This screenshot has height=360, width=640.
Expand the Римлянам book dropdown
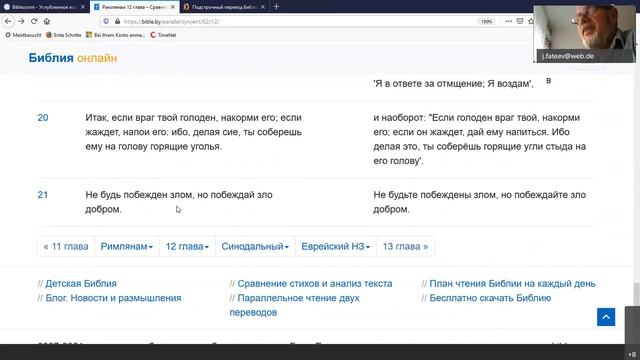(127, 247)
